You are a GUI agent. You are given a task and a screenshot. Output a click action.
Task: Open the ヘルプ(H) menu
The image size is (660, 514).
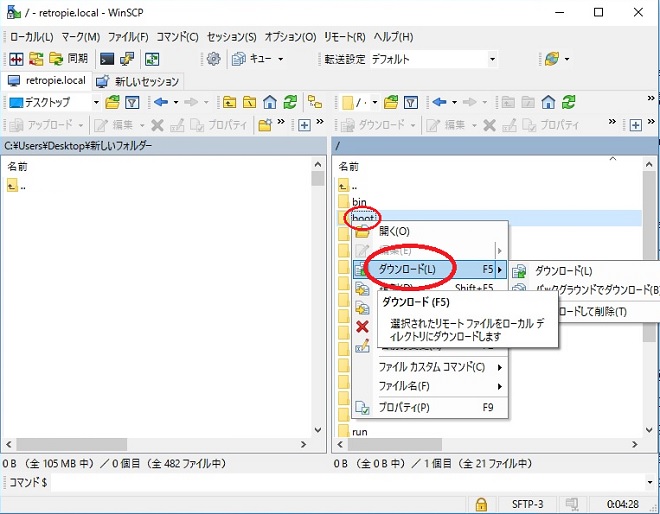393,37
